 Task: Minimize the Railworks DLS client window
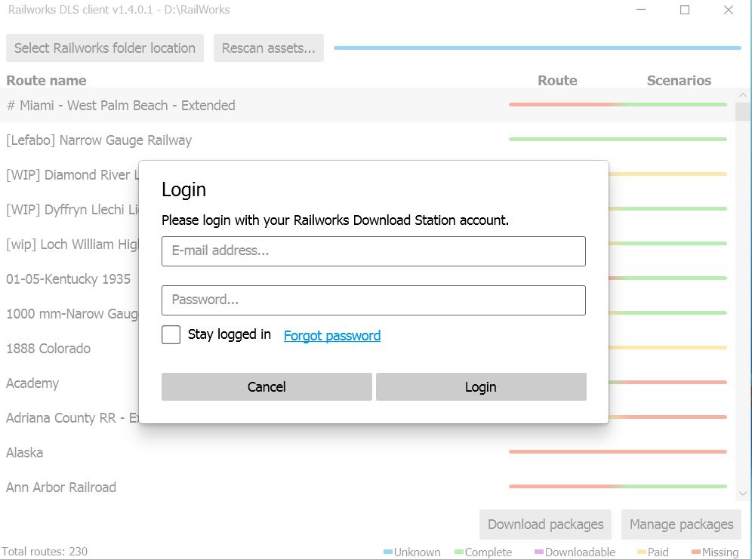tap(641, 10)
